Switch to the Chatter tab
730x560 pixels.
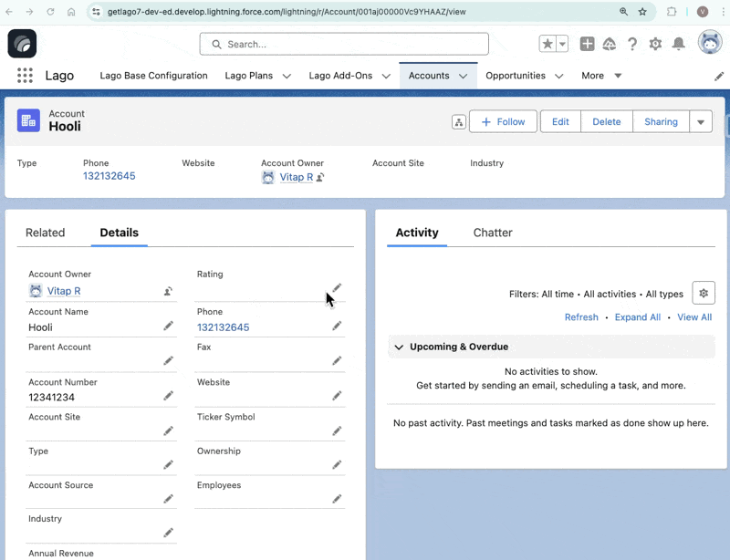tap(493, 233)
